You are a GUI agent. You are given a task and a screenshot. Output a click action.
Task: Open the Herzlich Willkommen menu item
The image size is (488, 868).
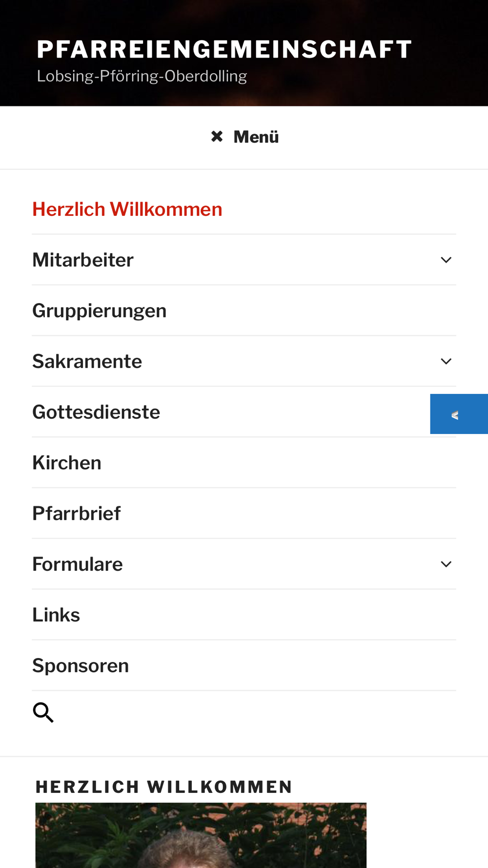click(127, 209)
